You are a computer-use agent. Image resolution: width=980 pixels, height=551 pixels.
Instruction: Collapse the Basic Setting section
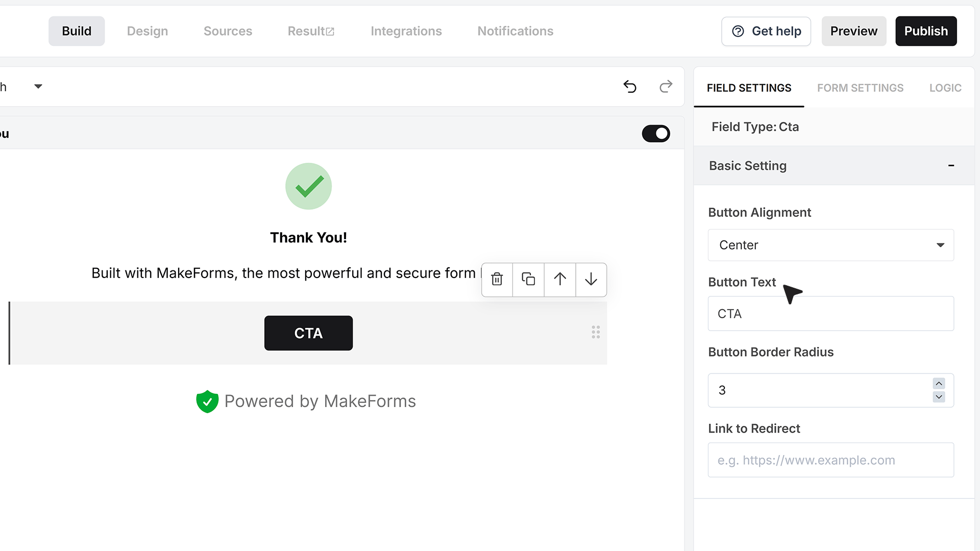point(951,166)
